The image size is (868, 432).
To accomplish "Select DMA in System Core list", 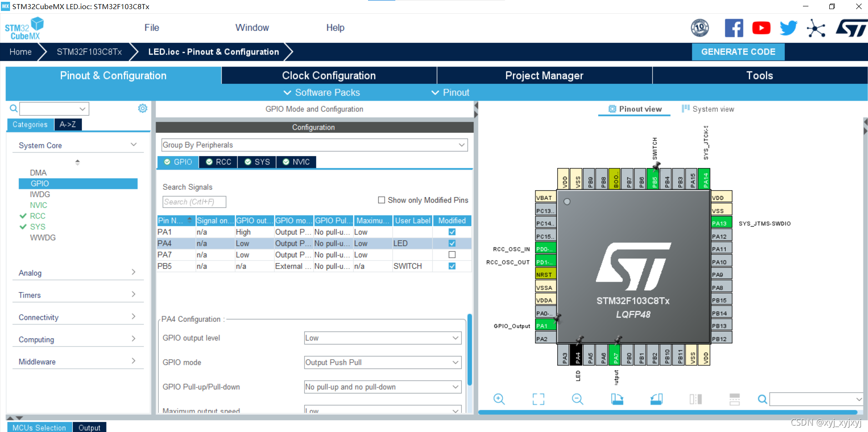I will tap(38, 173).
